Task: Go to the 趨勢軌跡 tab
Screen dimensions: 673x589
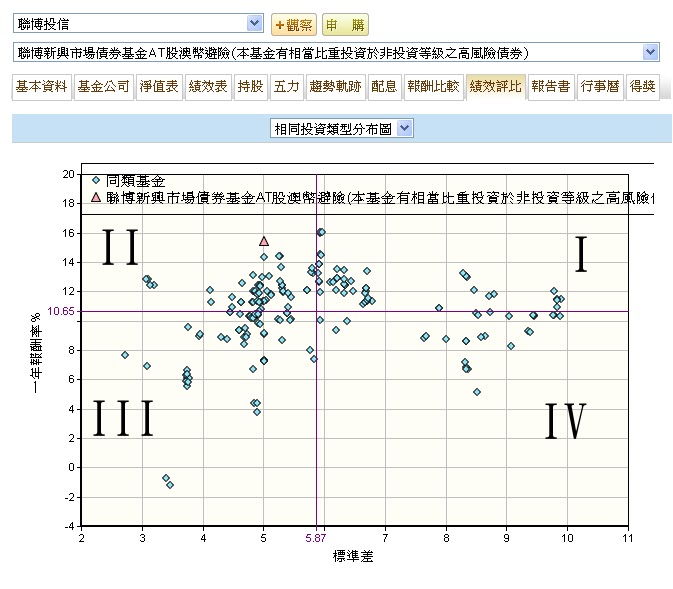Action: [336, 87]
